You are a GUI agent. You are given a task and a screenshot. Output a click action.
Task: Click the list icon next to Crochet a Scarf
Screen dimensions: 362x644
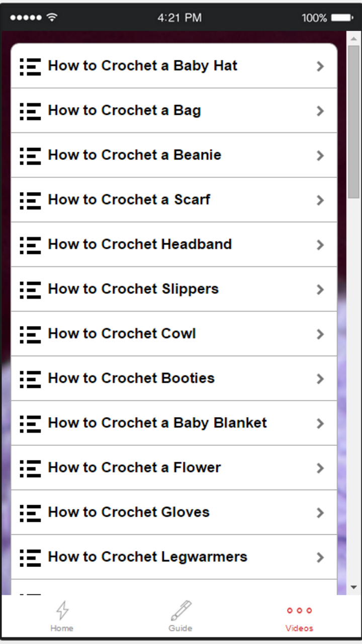click(30, 200)
